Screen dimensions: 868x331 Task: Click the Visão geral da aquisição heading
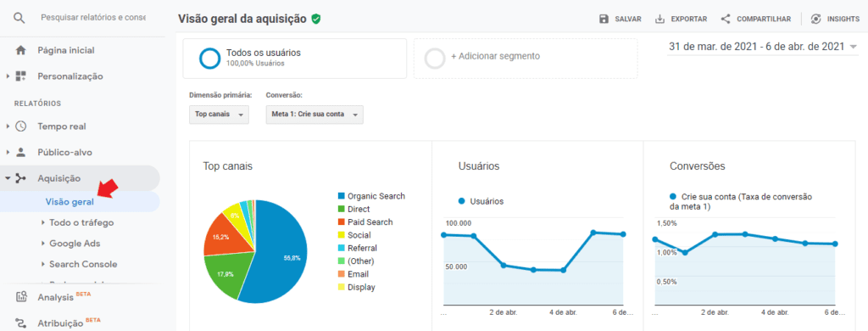[x=242, y=19]
